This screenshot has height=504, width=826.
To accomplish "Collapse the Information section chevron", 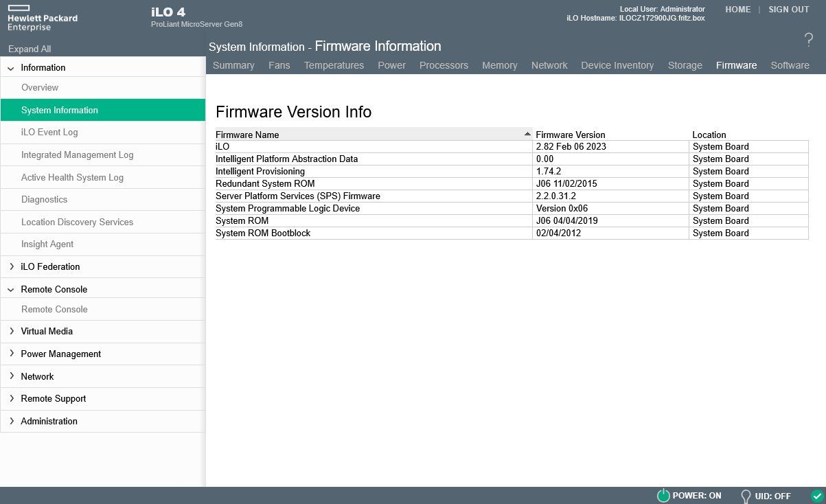I will (11, 68).
